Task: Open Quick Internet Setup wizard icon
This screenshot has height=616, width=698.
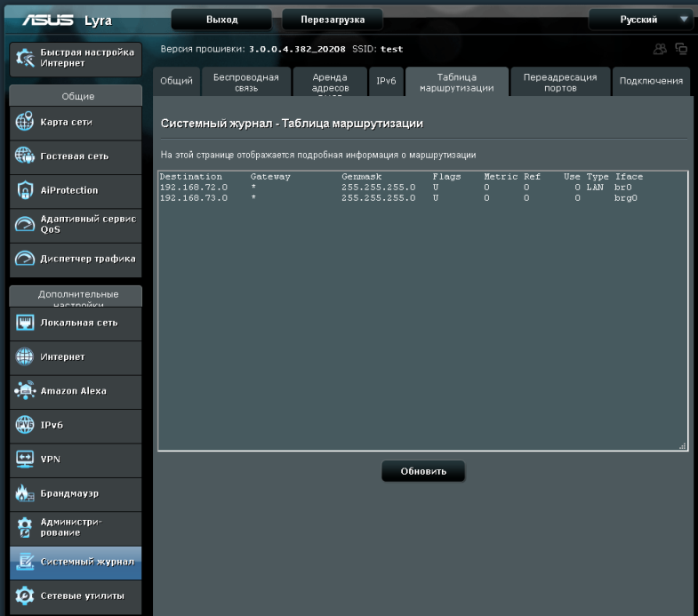Action: point(25,58)
